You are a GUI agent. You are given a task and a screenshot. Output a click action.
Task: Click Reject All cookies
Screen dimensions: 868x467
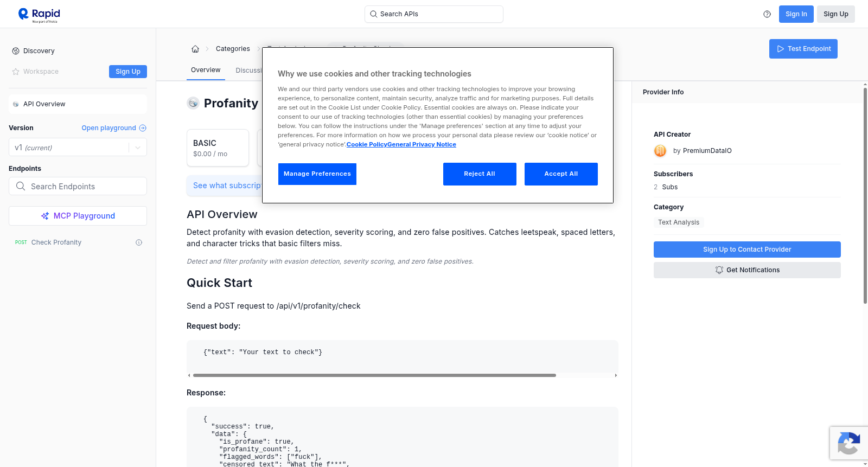point(480,174)
